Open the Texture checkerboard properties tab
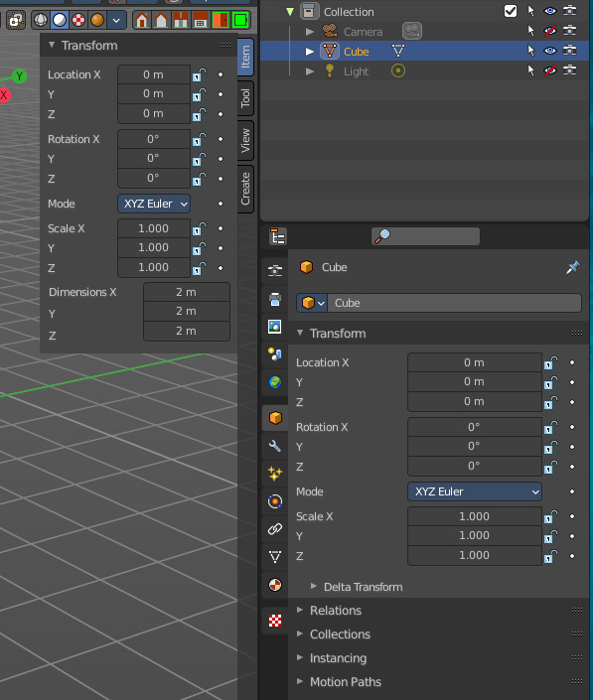This screenshot has height=700, width=593. pos(275,621)
